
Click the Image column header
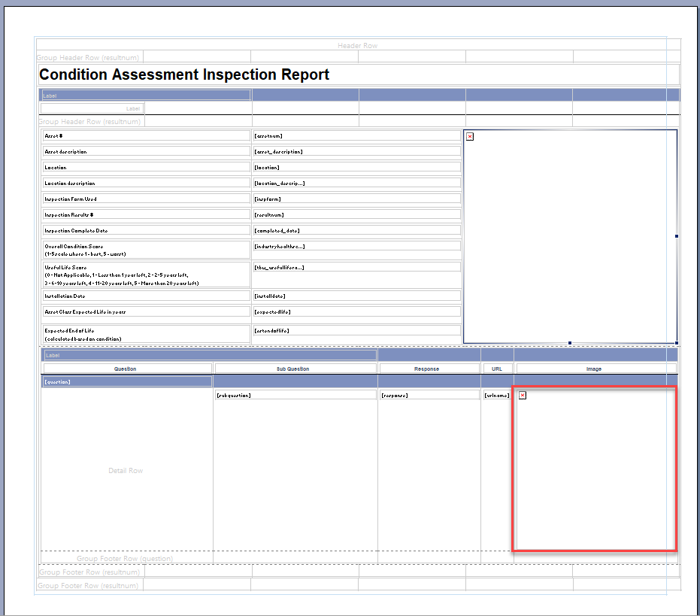pyautogui.click(x=595, y=369)
